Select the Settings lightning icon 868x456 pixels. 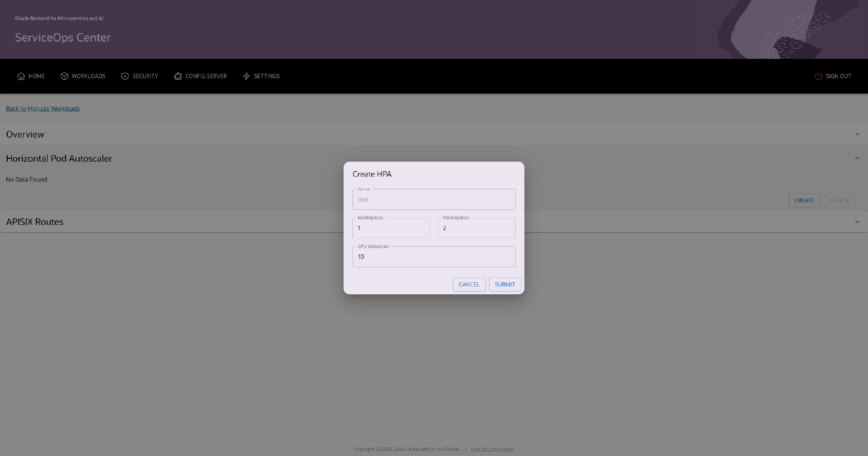coord(247,76)
